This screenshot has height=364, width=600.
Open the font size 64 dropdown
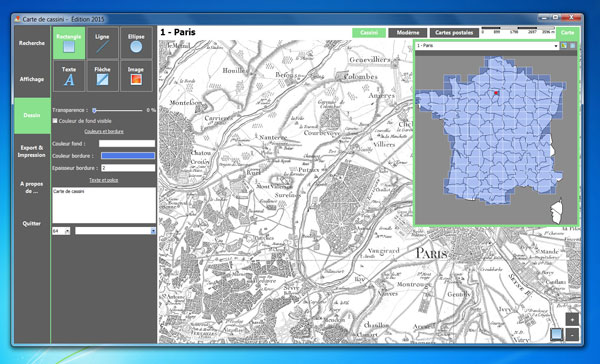61,231
